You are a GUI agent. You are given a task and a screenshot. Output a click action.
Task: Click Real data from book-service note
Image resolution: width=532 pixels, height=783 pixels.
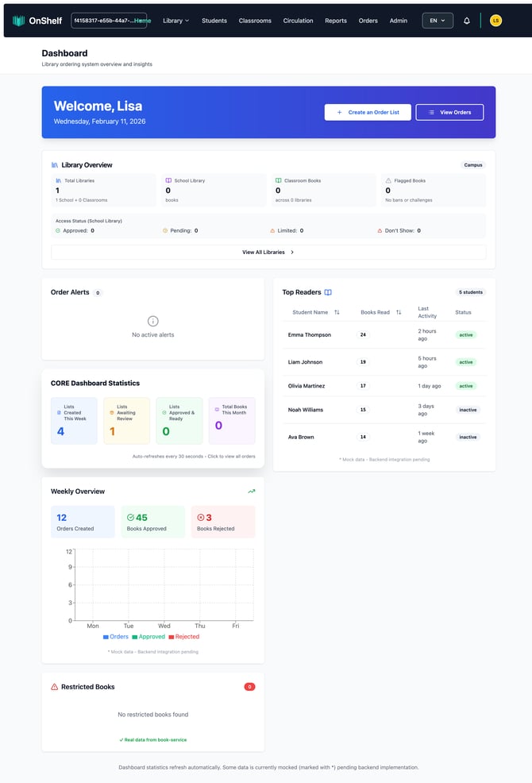pyautogui.click(x=153, y=739)
